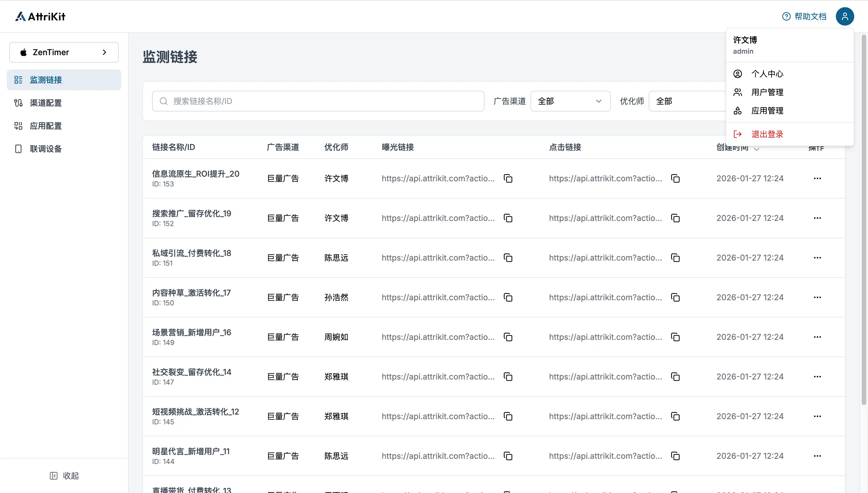Click 退出登录 to log out

(x=767, y=134)
